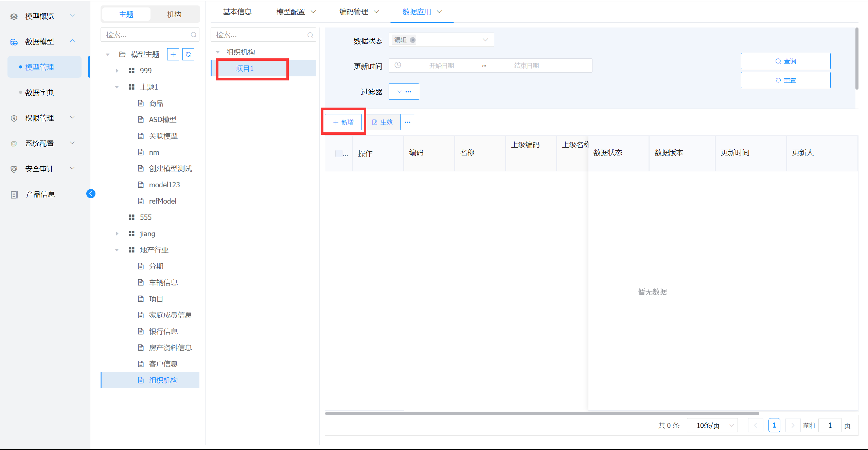868x450 pixels.
Task: Click the 新增 button
Action: click(343, 122)
